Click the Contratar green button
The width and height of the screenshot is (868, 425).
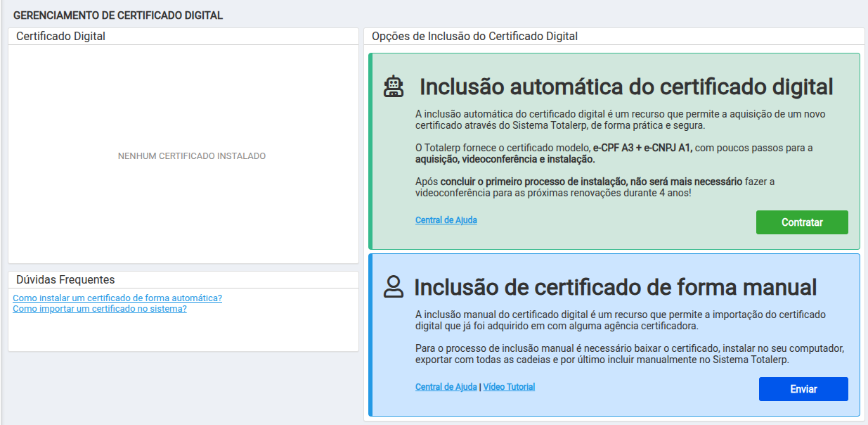(802, 222)
